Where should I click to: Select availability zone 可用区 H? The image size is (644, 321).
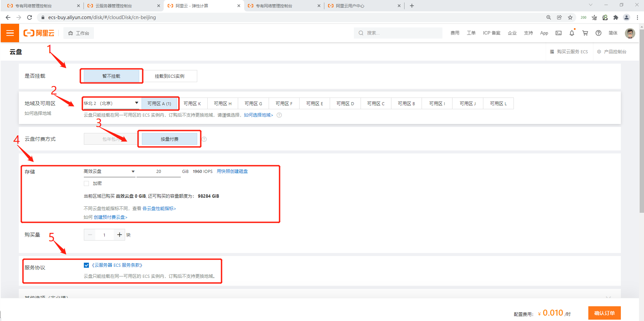(223, 104)
